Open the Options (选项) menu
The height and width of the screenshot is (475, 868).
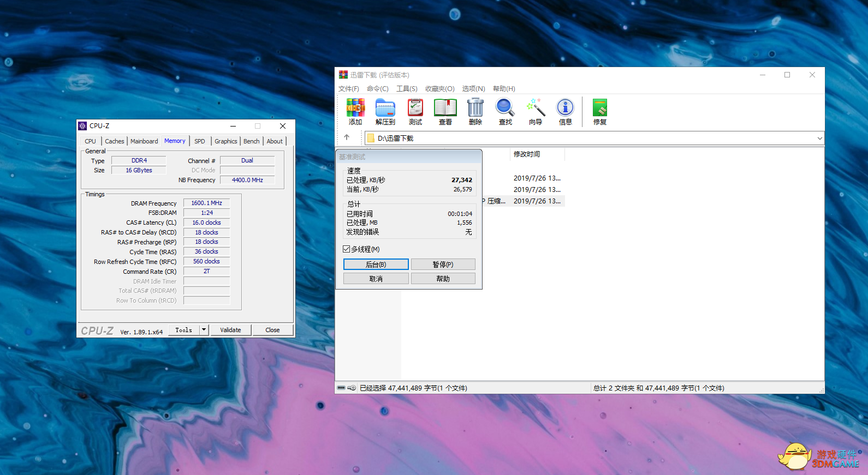473,89
